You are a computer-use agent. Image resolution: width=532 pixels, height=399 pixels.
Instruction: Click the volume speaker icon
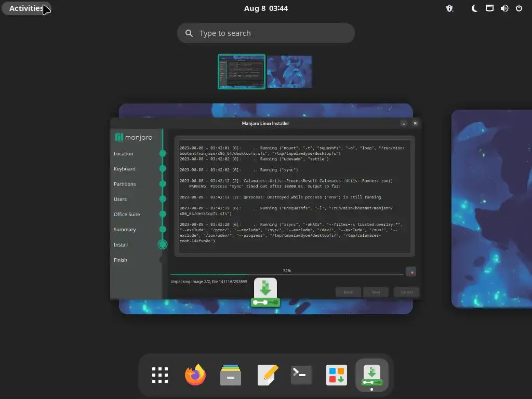(x=504, y=8)
